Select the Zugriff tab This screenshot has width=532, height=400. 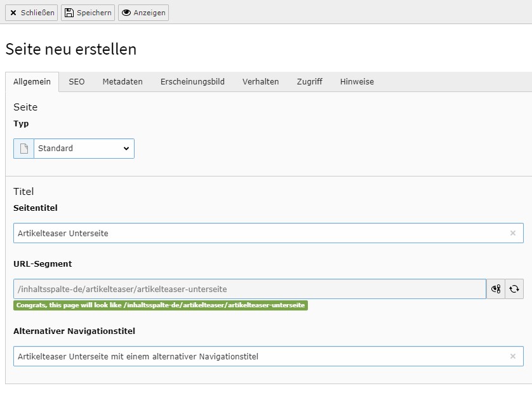tap(309, 82)
